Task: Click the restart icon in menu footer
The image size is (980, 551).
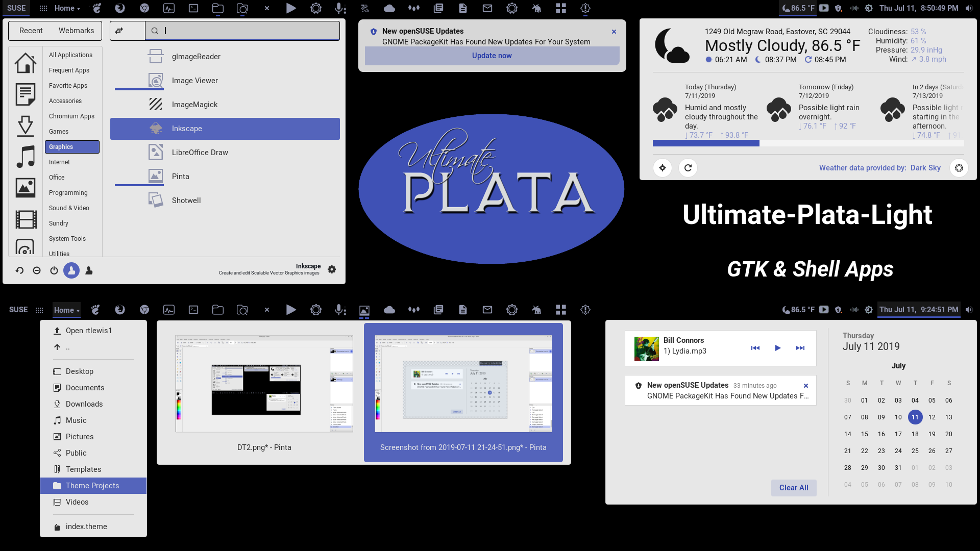Action: (19, 270)
